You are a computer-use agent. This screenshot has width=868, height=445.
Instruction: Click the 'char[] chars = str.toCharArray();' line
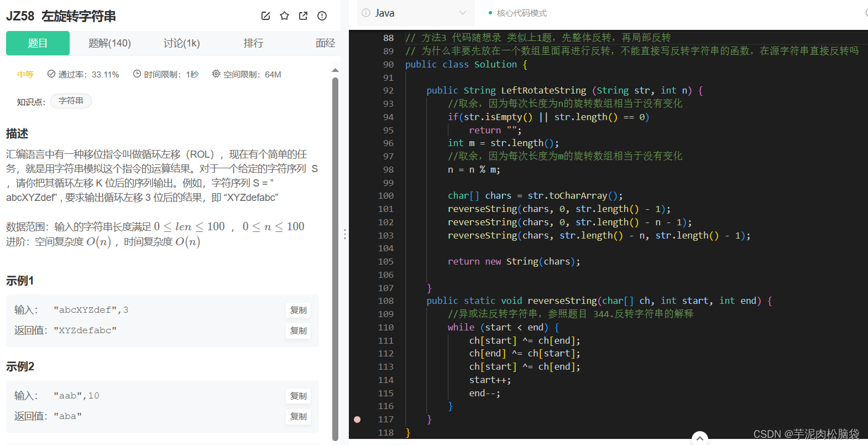click(x=535, y=195)
